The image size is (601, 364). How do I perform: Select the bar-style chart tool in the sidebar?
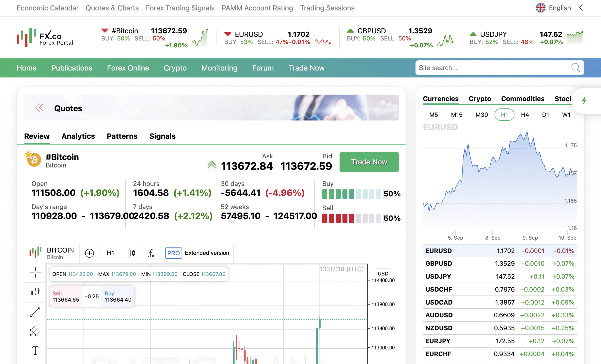coord(35,291)
